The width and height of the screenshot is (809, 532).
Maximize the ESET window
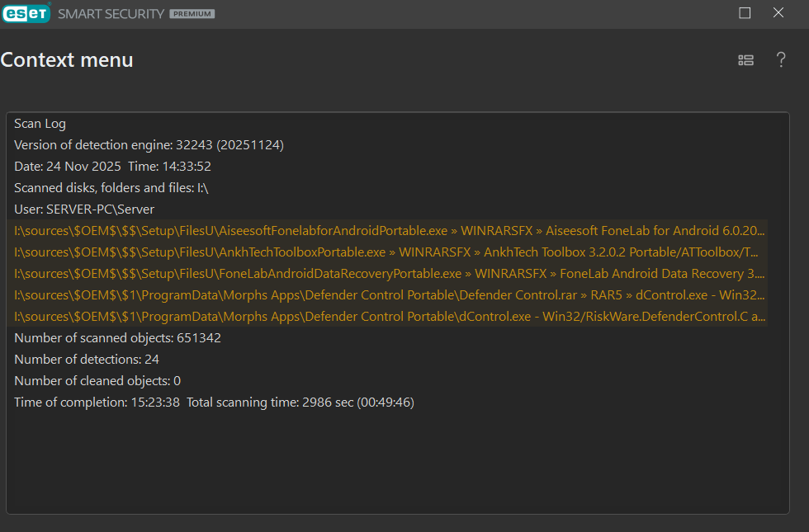point(745,13)
